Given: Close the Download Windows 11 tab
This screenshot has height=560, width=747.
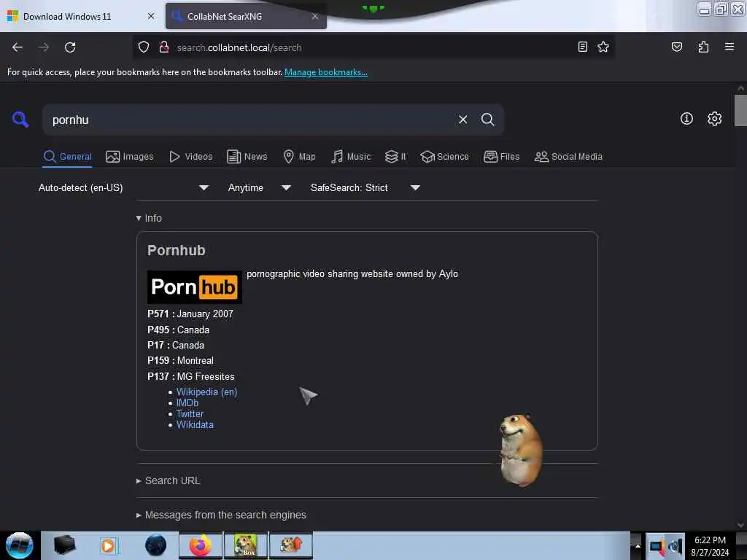Looking at the screenshot, I should pos(151,16).
